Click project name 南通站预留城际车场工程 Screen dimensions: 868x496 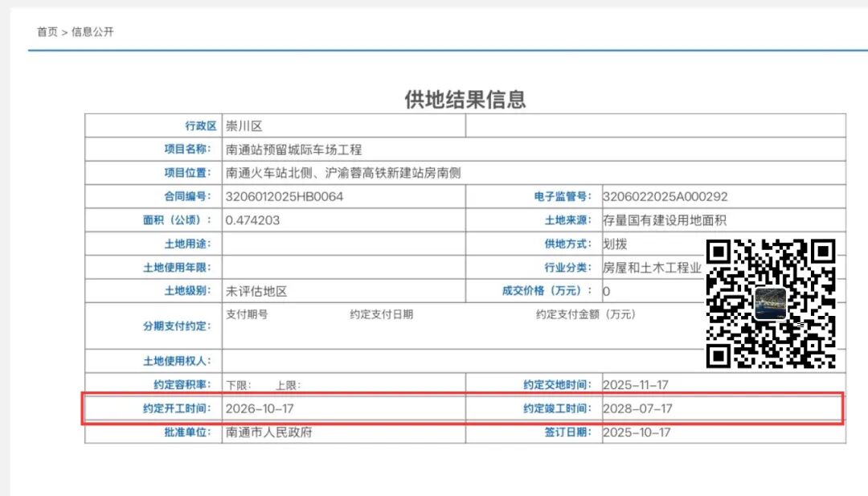(x=294, y=150)
